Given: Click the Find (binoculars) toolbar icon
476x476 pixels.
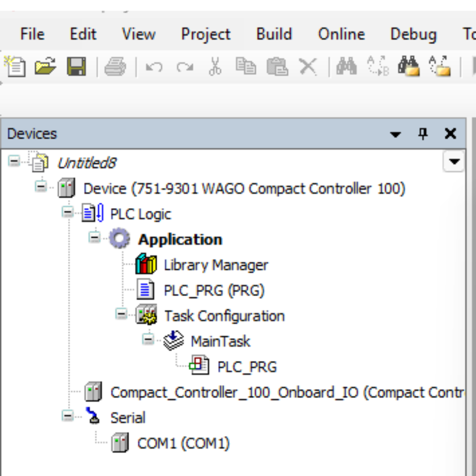Looking at the screenshot, I should tap(346, 65).
